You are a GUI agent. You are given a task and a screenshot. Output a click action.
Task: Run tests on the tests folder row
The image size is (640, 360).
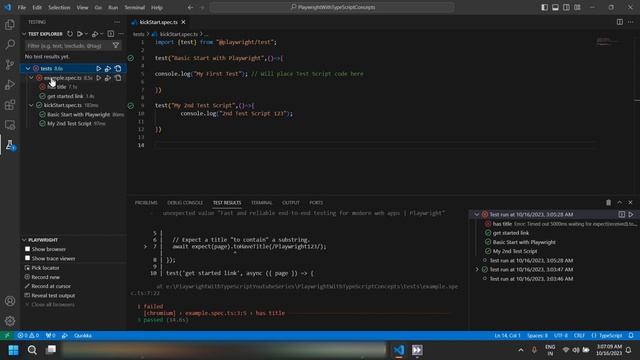(x=98, y=69)
